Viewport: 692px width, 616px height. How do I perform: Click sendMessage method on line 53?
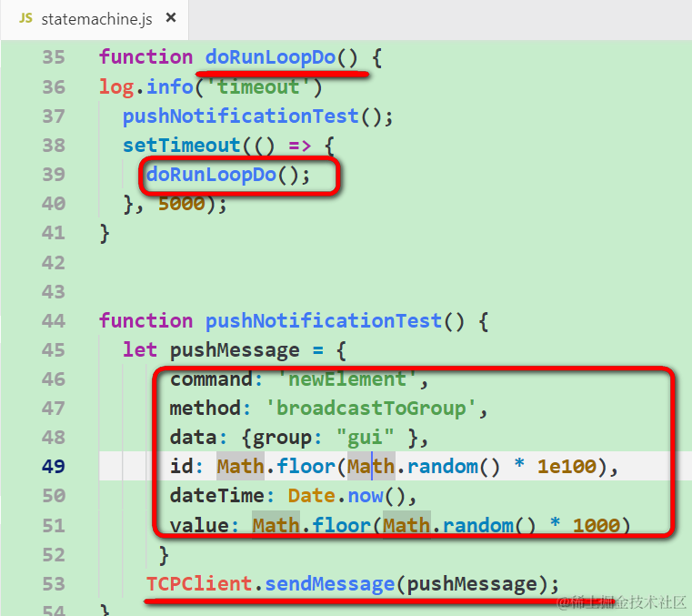[x=329, y=584]
